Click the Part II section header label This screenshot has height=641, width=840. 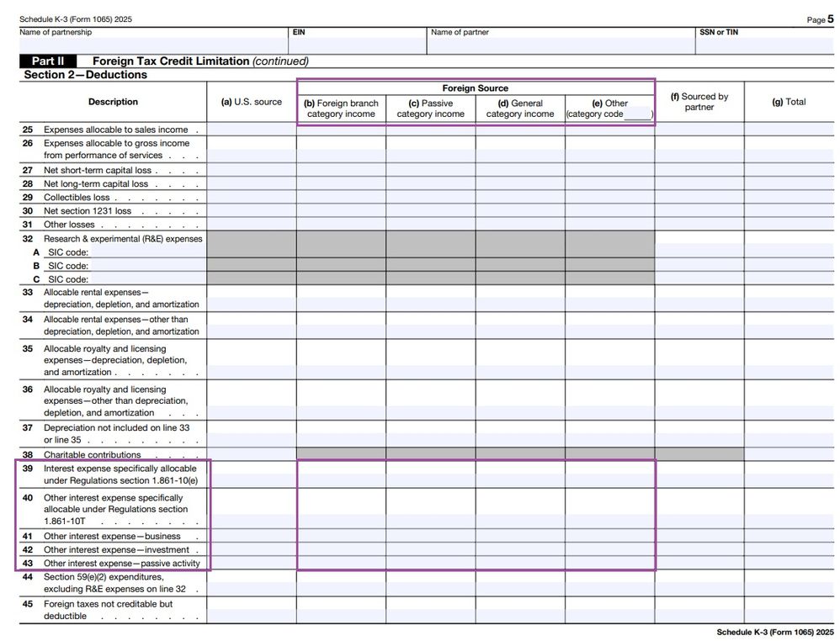pos(48,61)
